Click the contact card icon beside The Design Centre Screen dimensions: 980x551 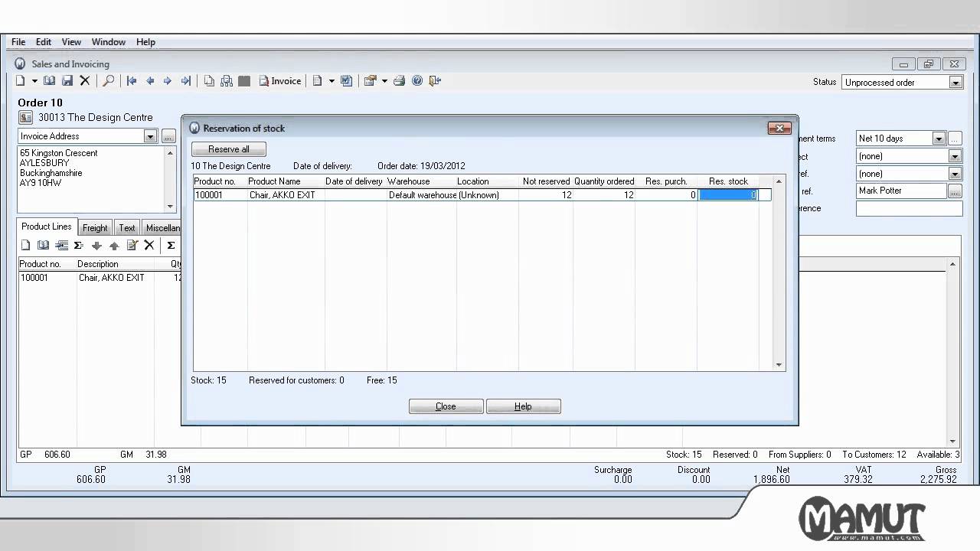(x=25, y=117)
